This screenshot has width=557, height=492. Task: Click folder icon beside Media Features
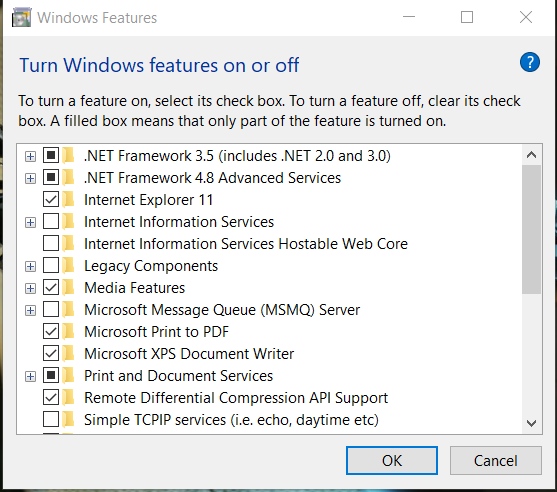[68, 287]
